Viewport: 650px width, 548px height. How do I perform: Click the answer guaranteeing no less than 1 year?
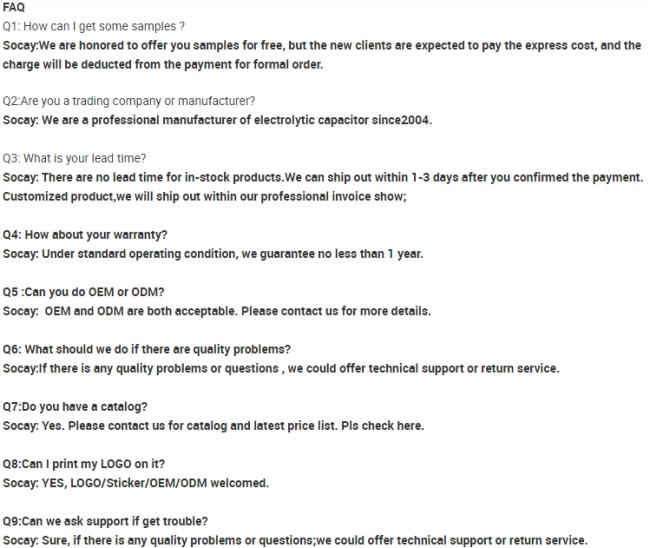(x=212, y=254)
